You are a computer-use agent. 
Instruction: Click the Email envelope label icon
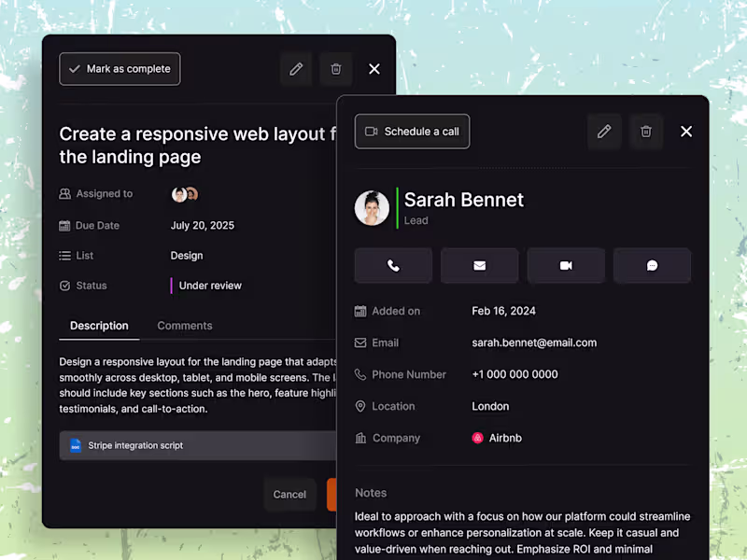(x=360, y=343)
